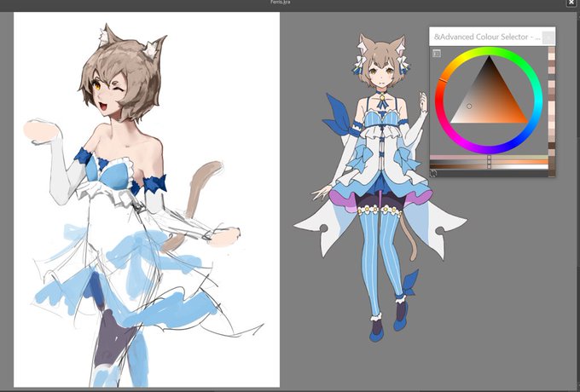Click the reference character image on the right
580x392 pixels.
click(x=380, y=187)
